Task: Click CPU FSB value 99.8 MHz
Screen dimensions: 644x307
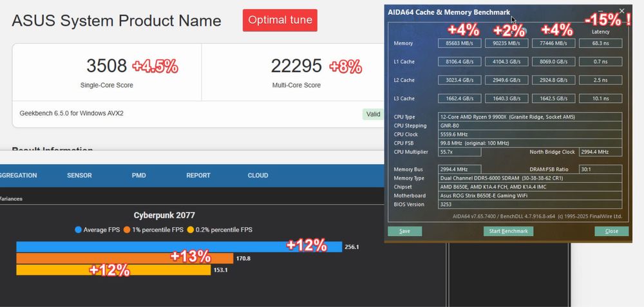Action: click(530, 144)
